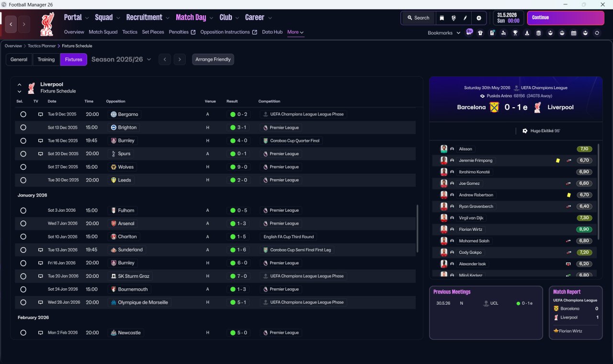
Task: Open the Season 2025/26 dropdown
Action: [121, 59]
